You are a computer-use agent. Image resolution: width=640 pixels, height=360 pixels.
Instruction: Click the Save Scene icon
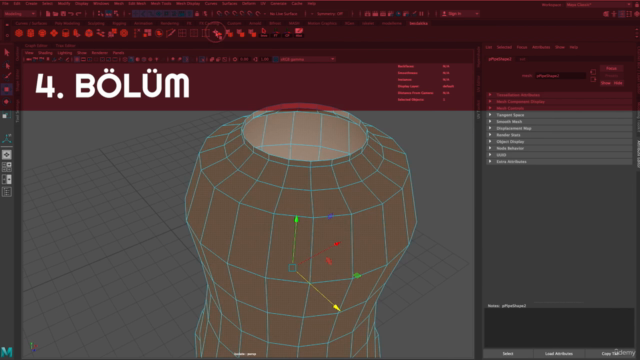(x=63, y=14)
